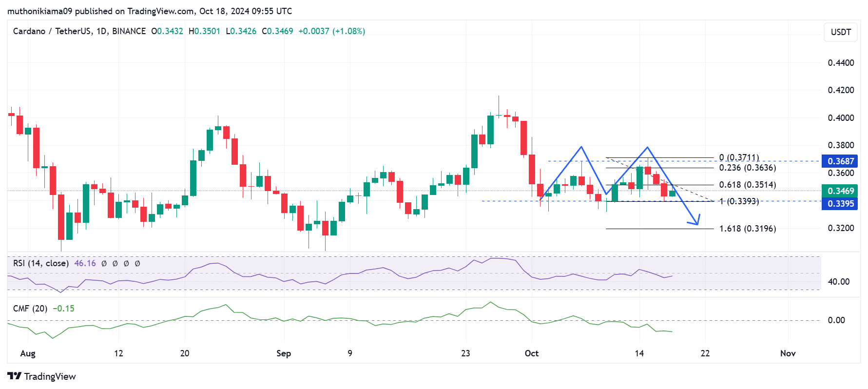Click the Oct date marker on time axis
The width and height of the screenshot is (868, 389).
pyautogui.click(x=531, y=353)
